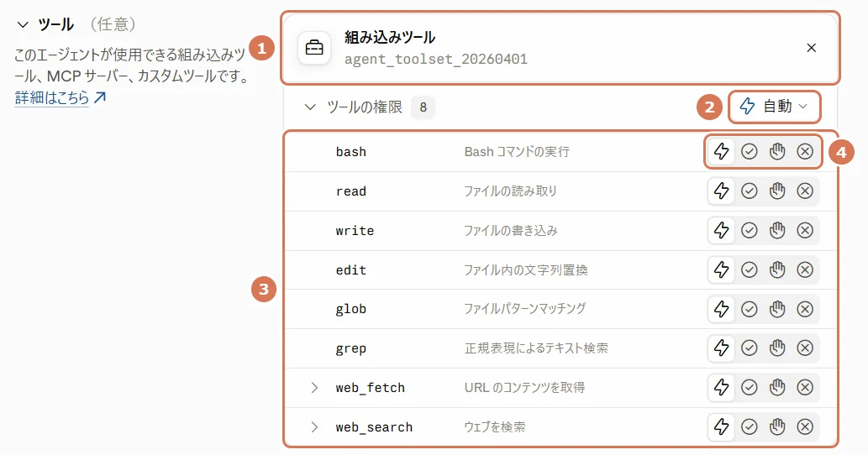Select the hand ask icon in the bash row
Viewport: 868px width, 455px height.
tap(777, 151)
